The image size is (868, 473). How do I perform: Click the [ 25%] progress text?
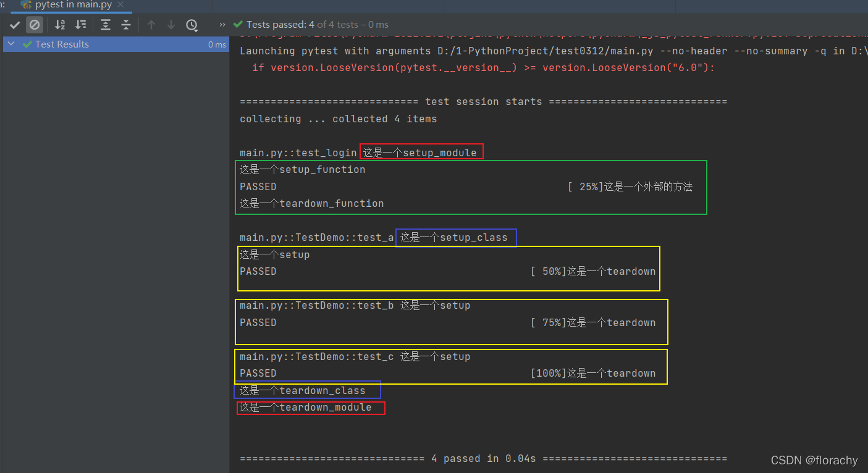(584, 186)
